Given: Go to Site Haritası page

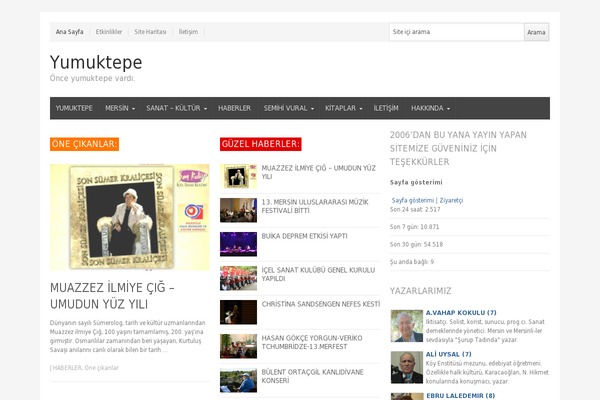Looking at the screenshot, I should point(150,32).
